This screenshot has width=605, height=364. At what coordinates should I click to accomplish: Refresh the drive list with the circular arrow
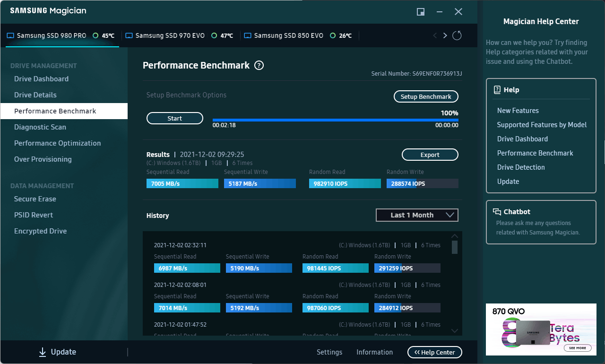tap(457, 35)
